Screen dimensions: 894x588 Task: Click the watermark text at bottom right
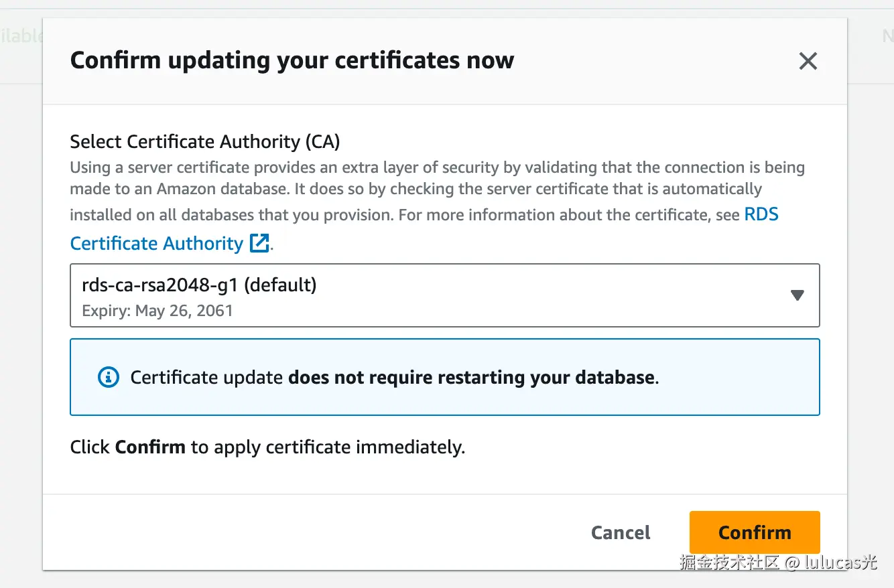(x=777, y=563)
